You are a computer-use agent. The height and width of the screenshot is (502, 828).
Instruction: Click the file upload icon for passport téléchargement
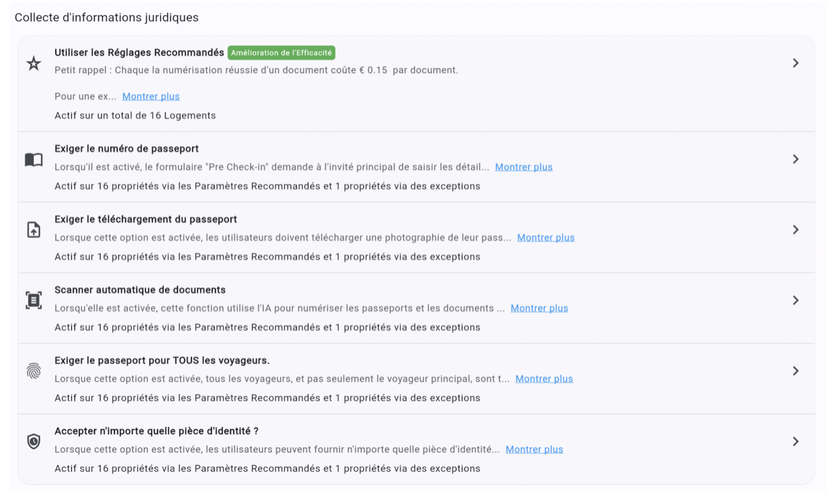coord(34,230)
